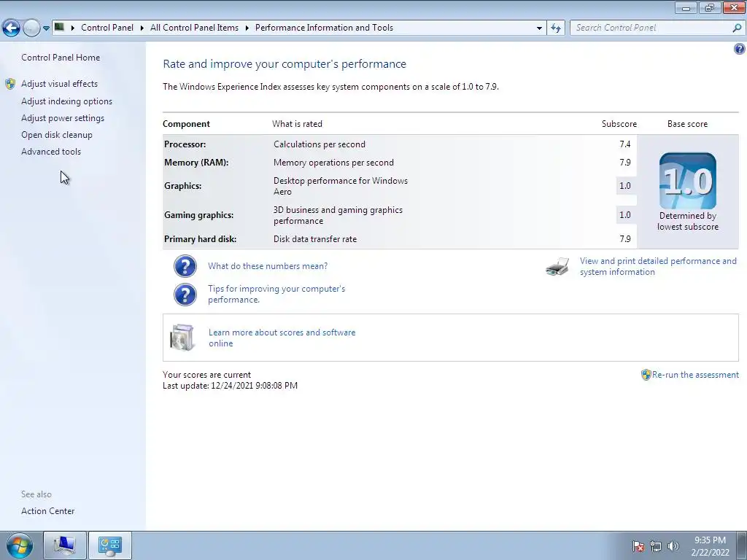This screenshot has width=747, height=560.
Task: Open the clock showing 9:35 PM
Action: (710, 546)
